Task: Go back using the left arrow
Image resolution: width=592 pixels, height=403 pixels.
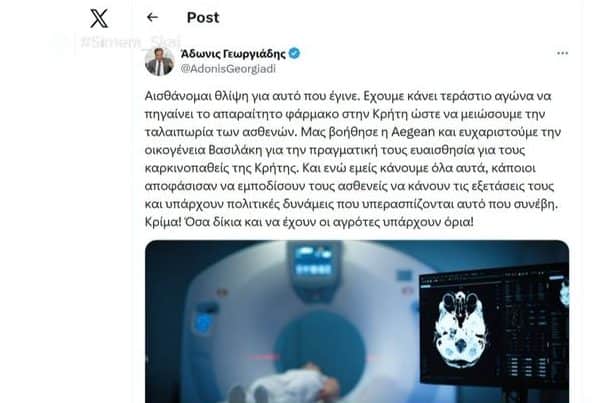Action: pyautogui.click(x=152, y=17)
